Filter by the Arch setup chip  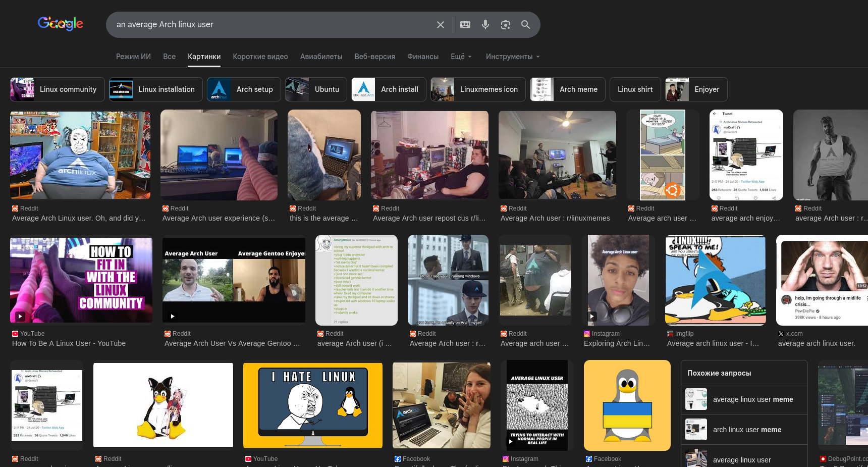pos(244,89)
